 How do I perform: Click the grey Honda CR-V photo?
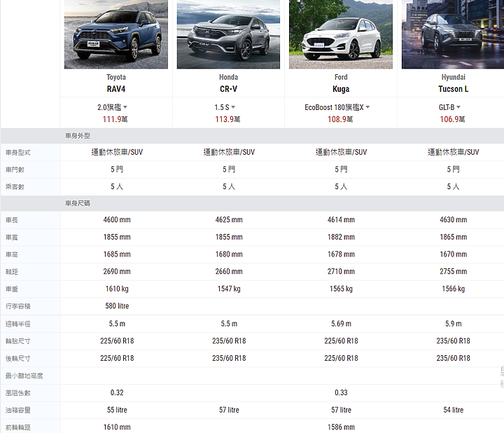pyautogui.click(x=228, y=34)
